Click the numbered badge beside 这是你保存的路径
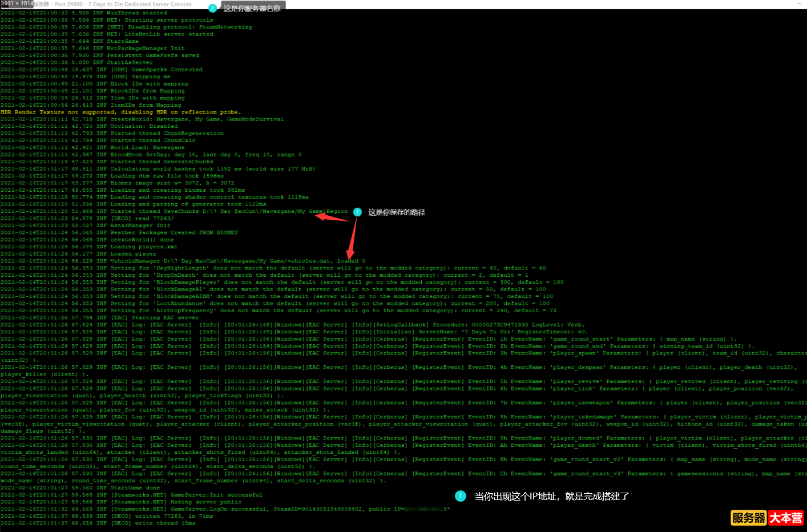807x532 pixels. pos(357,212)
